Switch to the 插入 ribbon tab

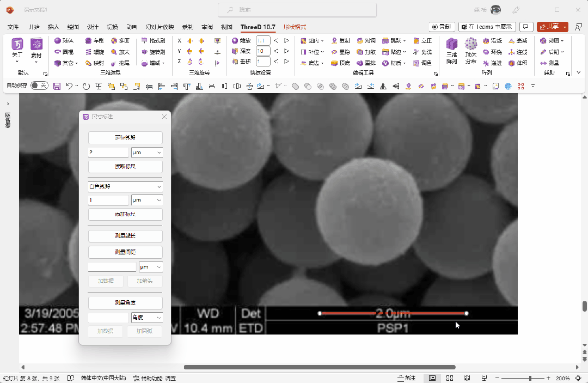(53, 27)
